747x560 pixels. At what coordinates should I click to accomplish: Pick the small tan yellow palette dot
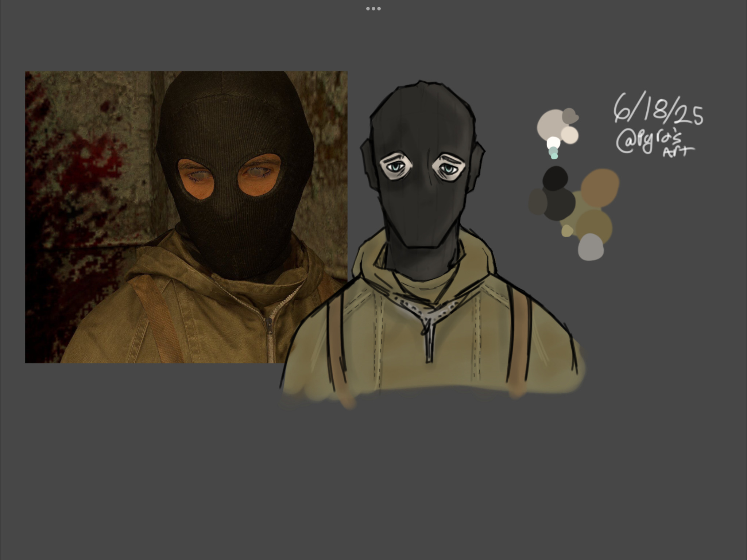coord(567,231)
